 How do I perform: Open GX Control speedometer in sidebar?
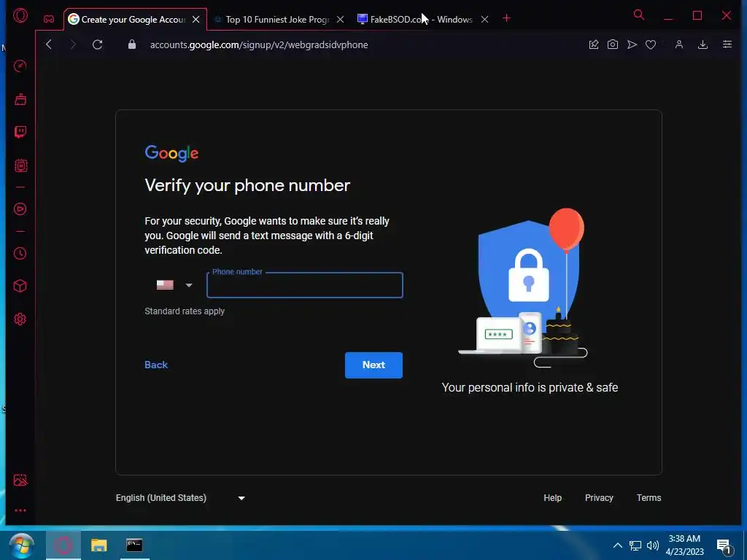20,66
